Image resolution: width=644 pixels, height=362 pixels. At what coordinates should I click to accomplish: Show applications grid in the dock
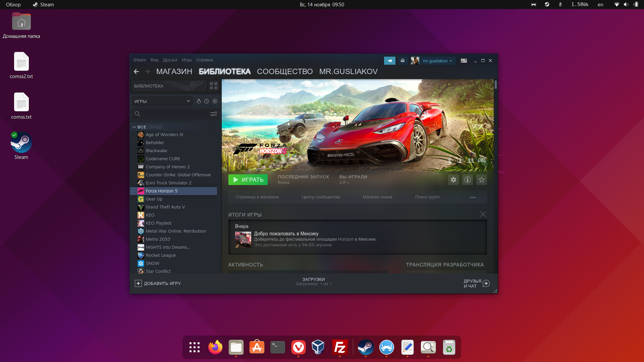(x=194, y=347)
